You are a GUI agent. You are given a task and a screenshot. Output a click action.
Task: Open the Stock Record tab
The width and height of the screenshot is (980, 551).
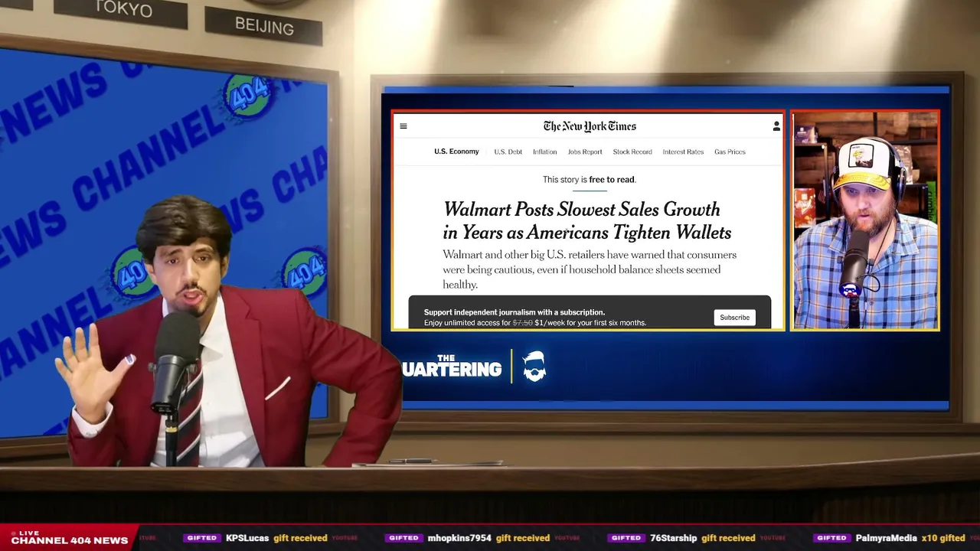click(632, 152)
